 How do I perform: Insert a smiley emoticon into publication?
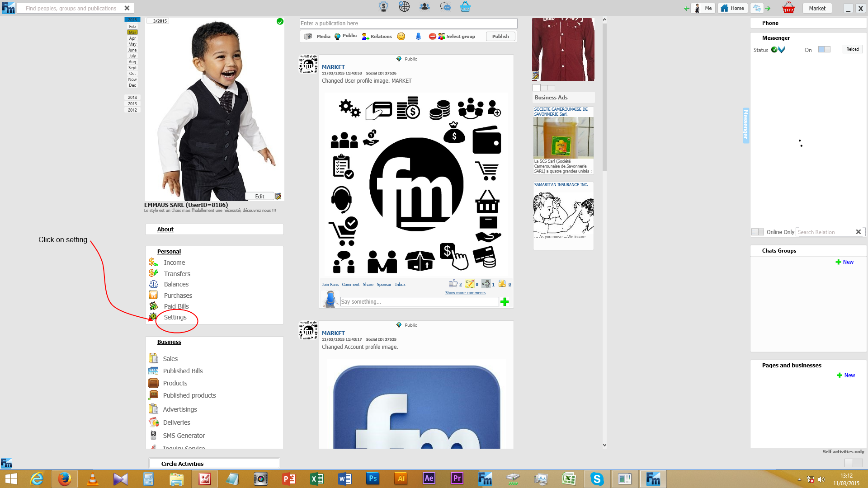coord(401,36)
